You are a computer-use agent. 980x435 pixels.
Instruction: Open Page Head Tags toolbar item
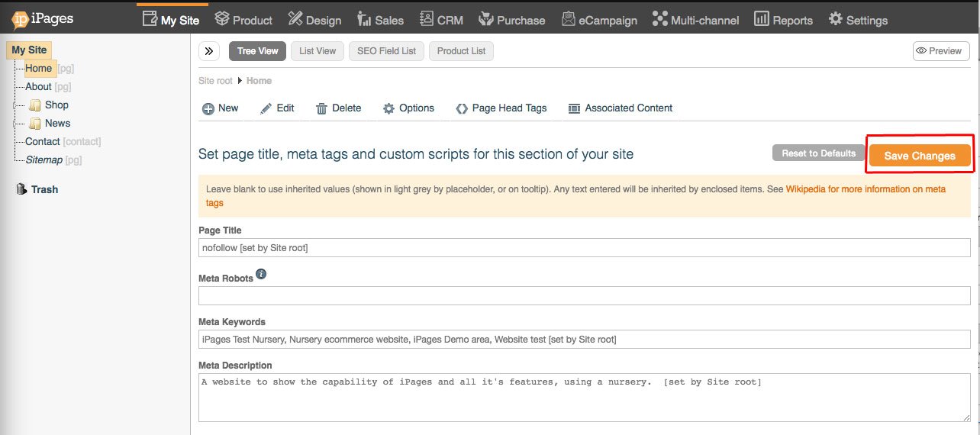coord(501,108)
